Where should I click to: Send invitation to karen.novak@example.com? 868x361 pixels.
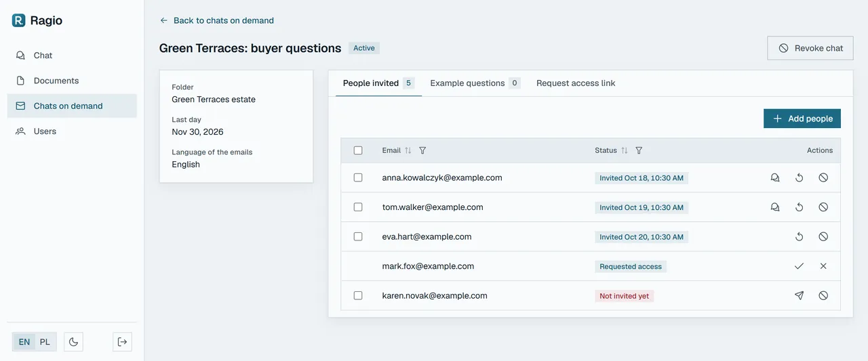[800, 296]
